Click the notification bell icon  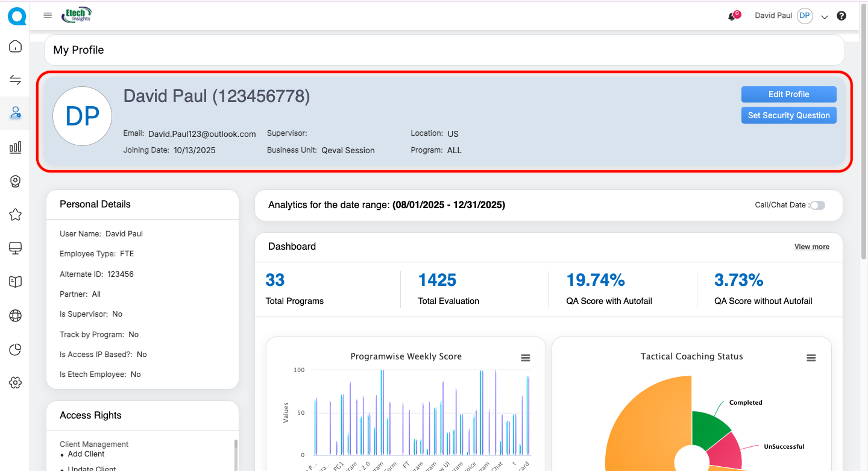coord(732,16)
